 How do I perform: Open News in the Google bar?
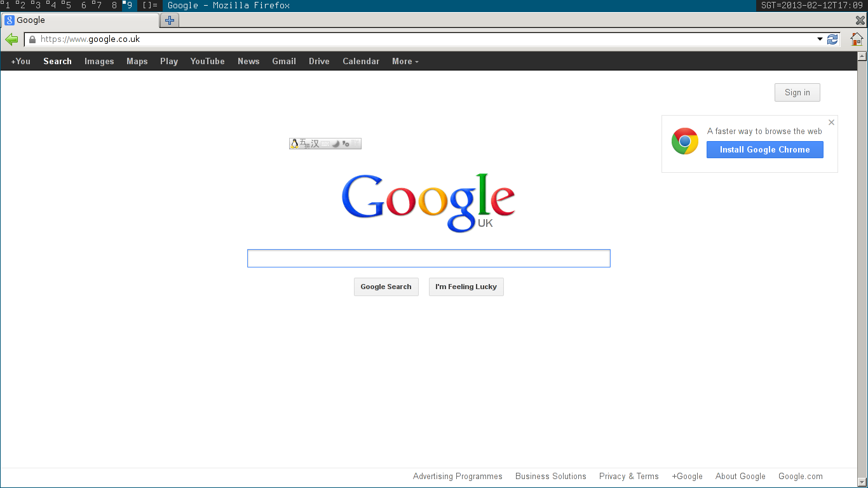click(248, 62)
